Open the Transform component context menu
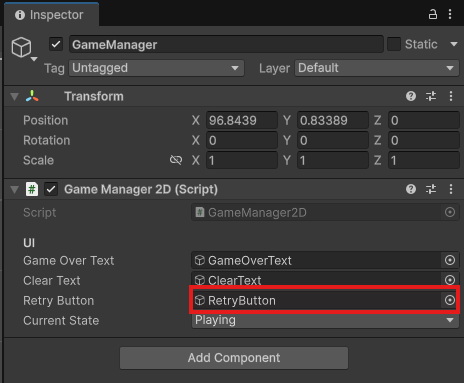The width and height of the screenshot is (464, 383). click(451, 96)
